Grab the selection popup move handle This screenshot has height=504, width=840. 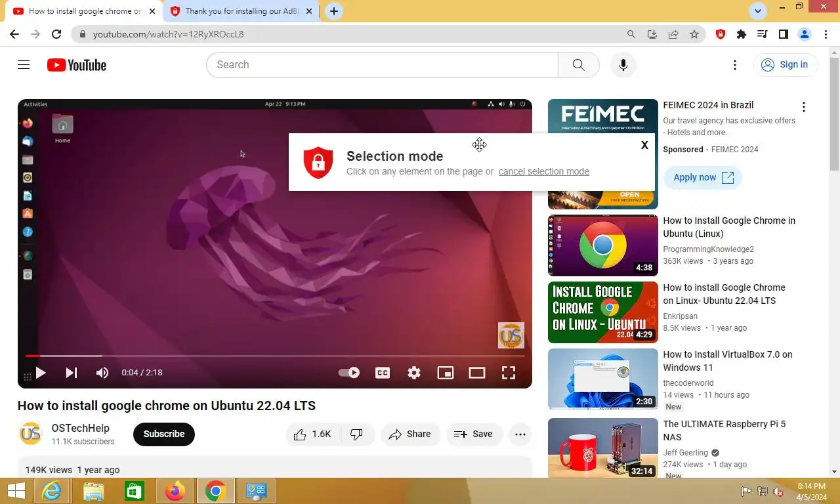479,144
